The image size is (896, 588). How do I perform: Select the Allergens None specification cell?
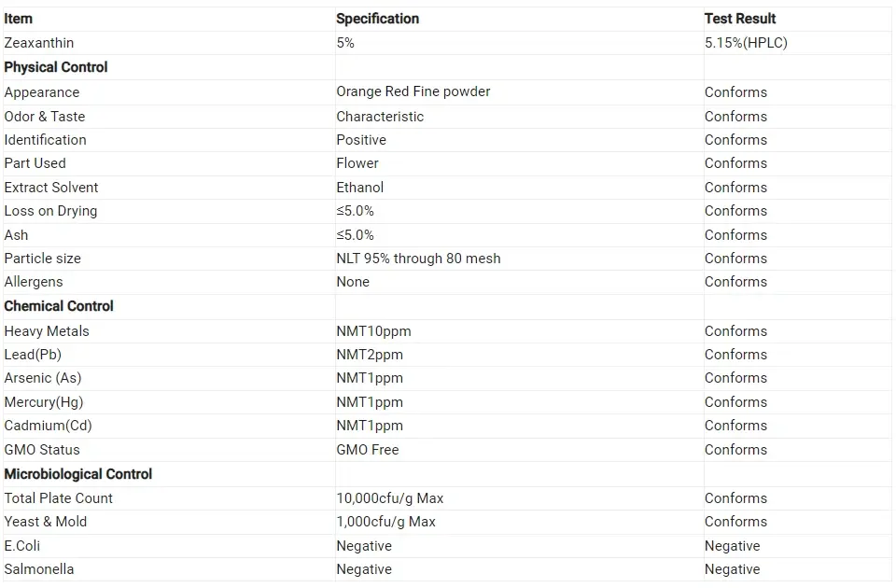coord(353,282)
